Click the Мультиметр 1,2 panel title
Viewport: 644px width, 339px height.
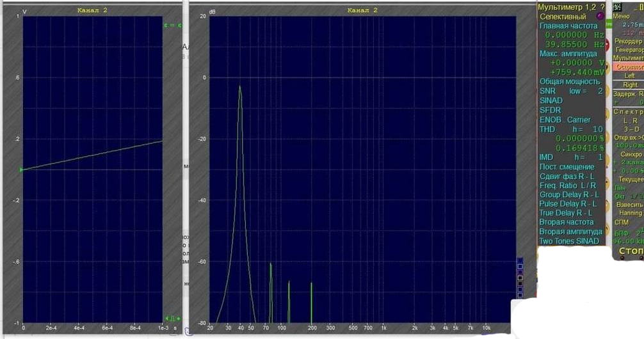567,8
